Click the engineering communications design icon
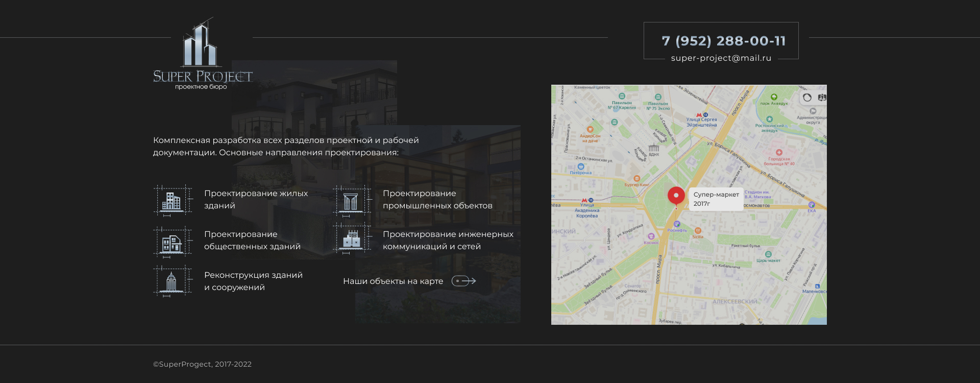Screen dimensions: 980x383 point(352,240)
